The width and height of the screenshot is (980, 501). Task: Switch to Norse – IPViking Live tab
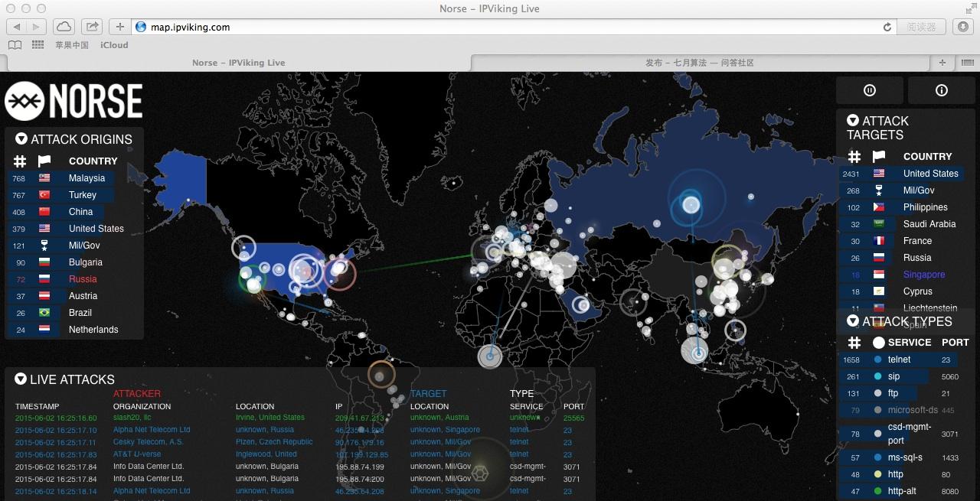238,63
